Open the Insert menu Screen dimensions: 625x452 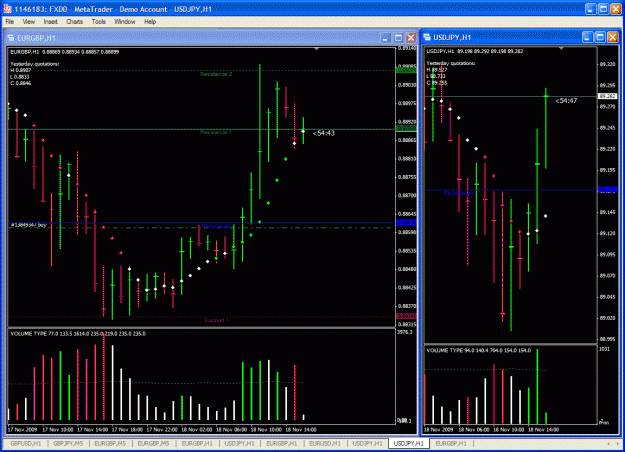[51, 22]
